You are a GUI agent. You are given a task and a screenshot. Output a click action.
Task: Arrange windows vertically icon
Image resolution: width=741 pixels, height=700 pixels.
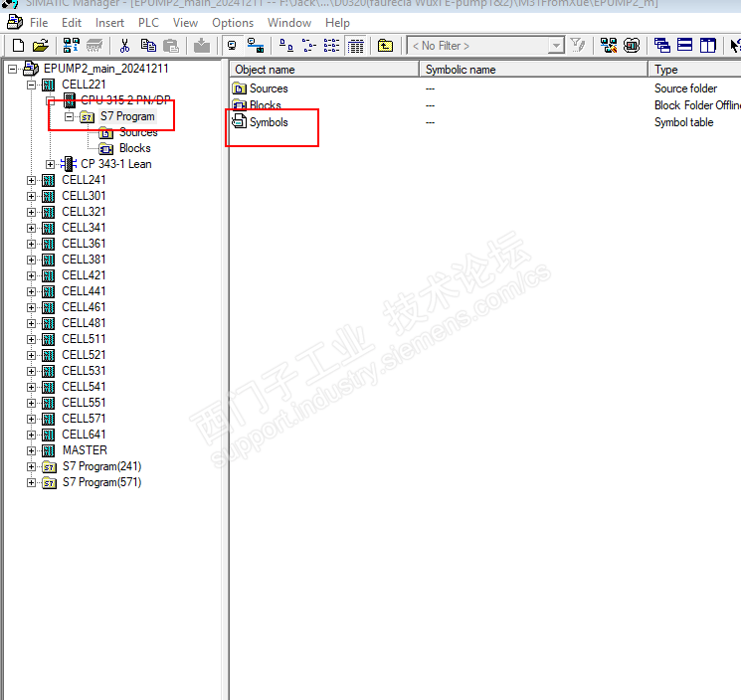(708, 46)
